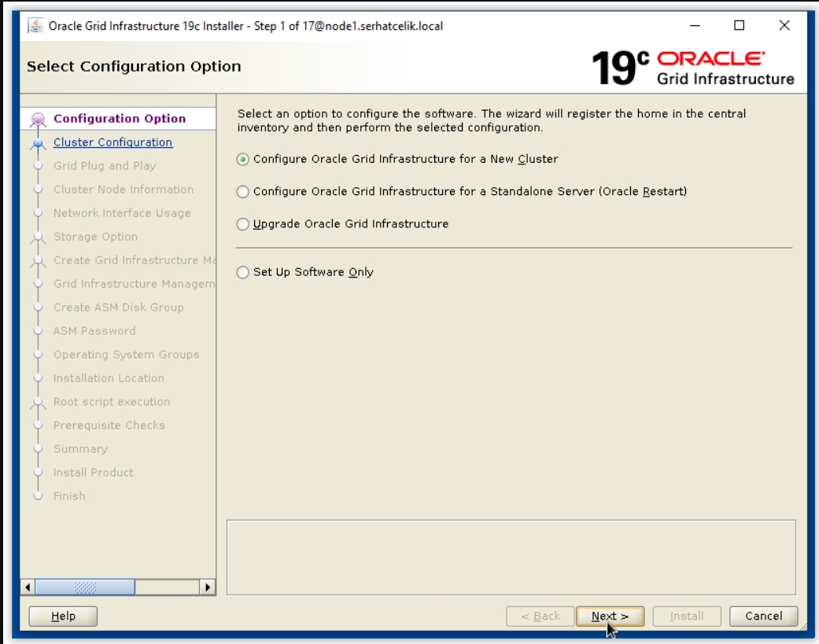819x644 pixels.
Task: Click the Next button
Action: (610, 616)
